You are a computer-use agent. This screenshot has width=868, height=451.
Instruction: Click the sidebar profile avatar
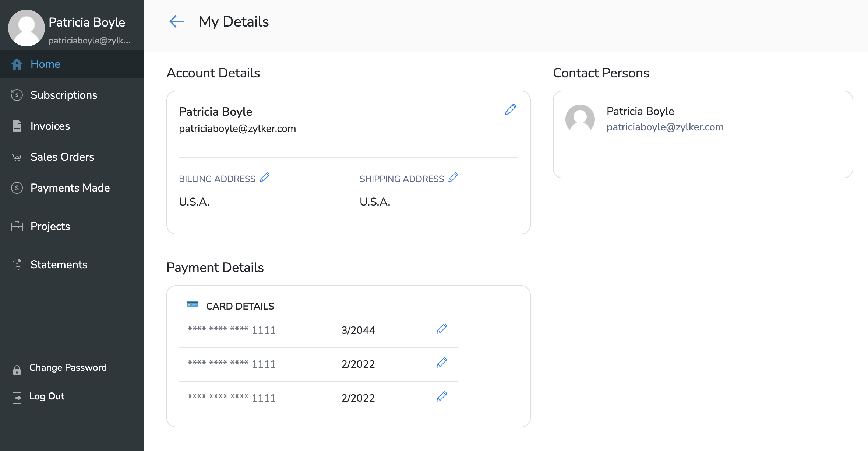click(26, 28)
